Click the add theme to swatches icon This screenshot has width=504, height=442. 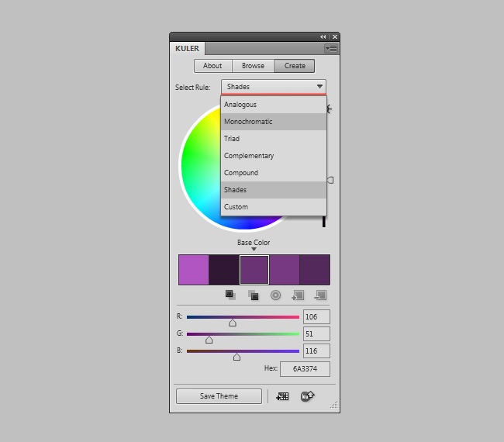282,396
